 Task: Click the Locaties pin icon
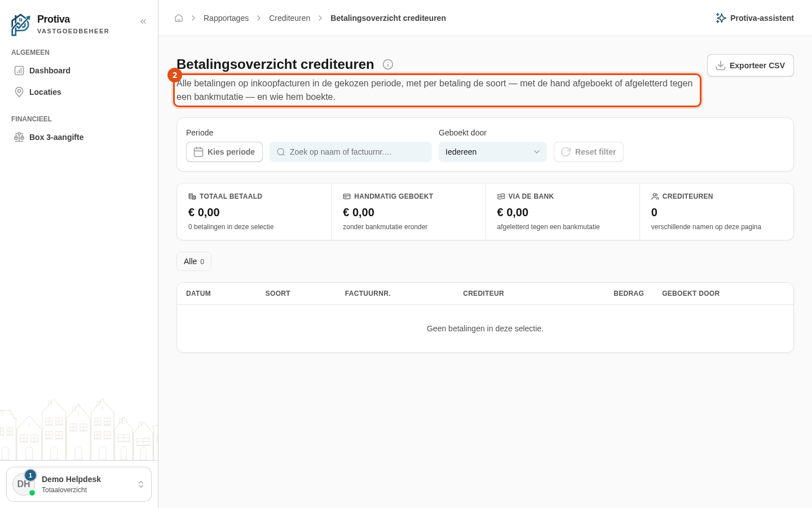point(19,92)
